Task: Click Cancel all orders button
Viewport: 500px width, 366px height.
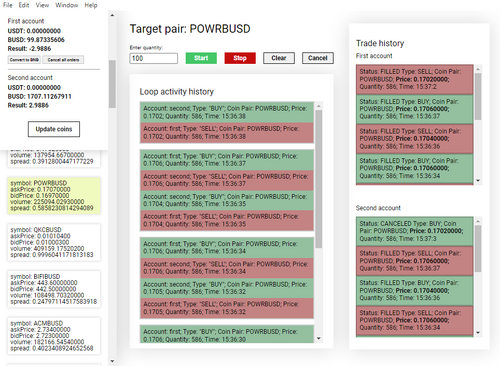Action: (x=63, y=60)
